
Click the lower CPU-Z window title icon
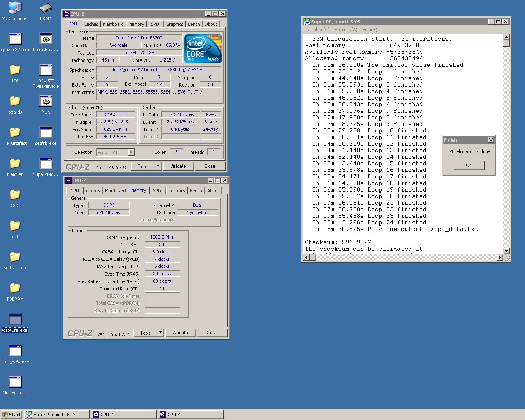[x=68, y=180]
